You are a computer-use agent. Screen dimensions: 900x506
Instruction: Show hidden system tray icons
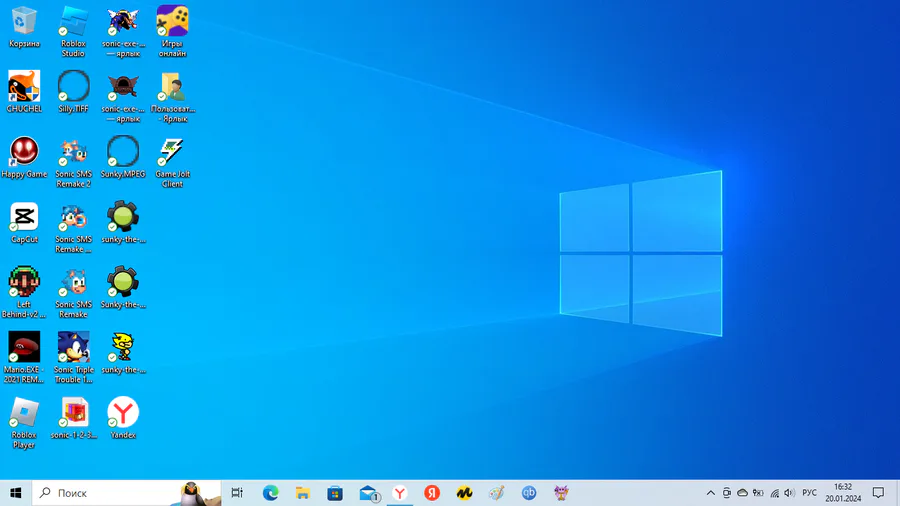coord(711,493)
